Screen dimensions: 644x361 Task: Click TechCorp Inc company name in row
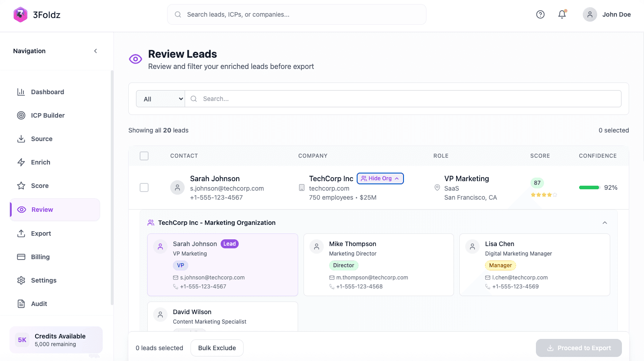tap(331, 178)
